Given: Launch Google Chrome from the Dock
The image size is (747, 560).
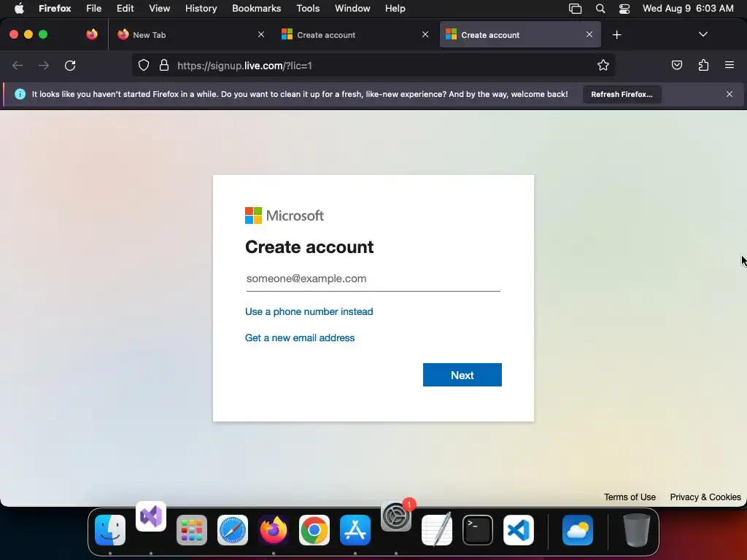Looking at the screenshot, I should tap(314, 530).
